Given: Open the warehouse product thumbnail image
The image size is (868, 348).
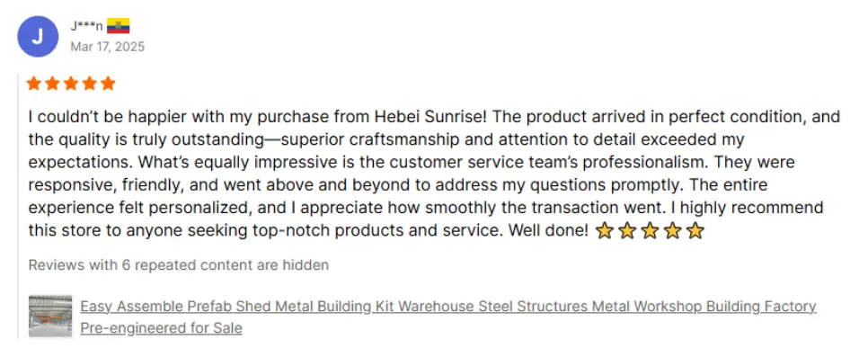Looking at the screenshot, I should click(50, 316).
